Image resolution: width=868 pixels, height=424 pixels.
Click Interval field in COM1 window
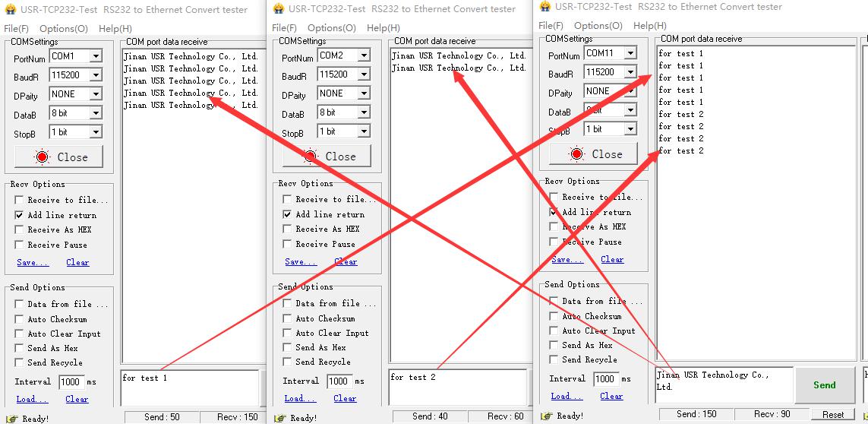[71, 382]
